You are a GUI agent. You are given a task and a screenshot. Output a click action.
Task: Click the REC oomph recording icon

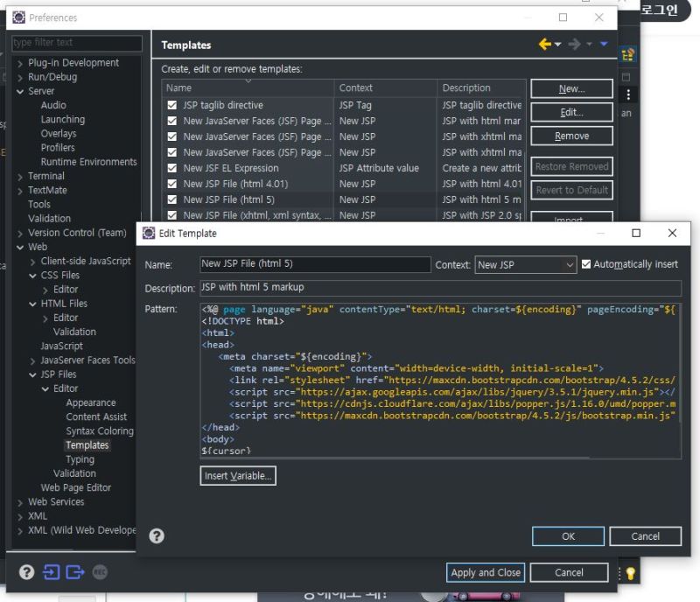click(x=100, y=572)
